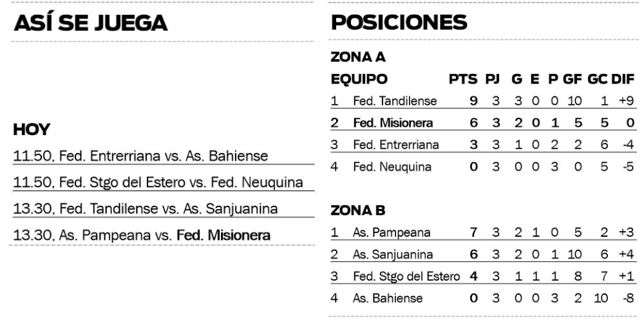Select Fed. Stgo del Estero standings row

pos(406,276)
